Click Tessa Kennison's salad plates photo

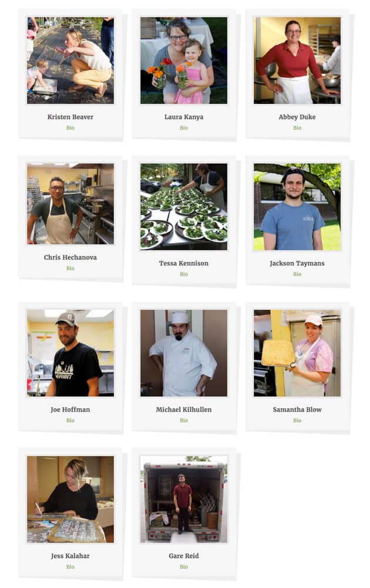tap(183, 207)
